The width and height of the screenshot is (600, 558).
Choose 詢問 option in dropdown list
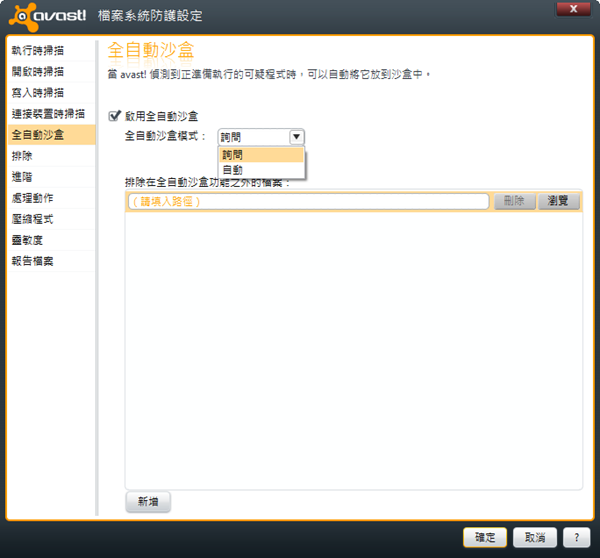pos(261,155)
